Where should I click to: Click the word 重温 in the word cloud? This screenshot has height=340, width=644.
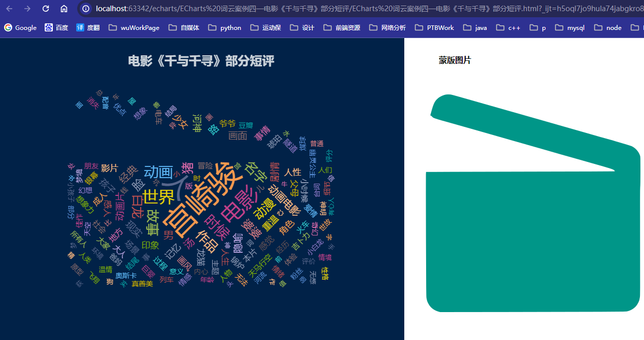tap(271, 224)
